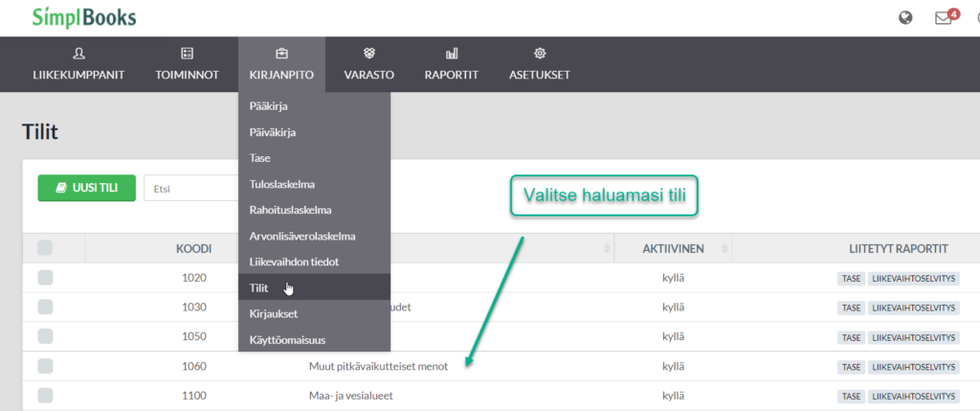Click TASE tag in row 1050
This screenshot has width=980, height=411.
pos(851,337)
